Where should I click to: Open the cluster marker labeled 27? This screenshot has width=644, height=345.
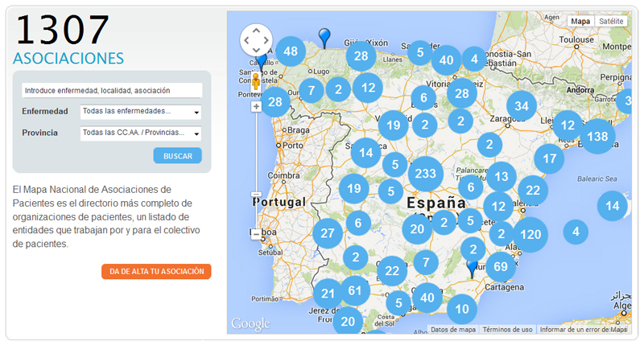click(328, 233)
